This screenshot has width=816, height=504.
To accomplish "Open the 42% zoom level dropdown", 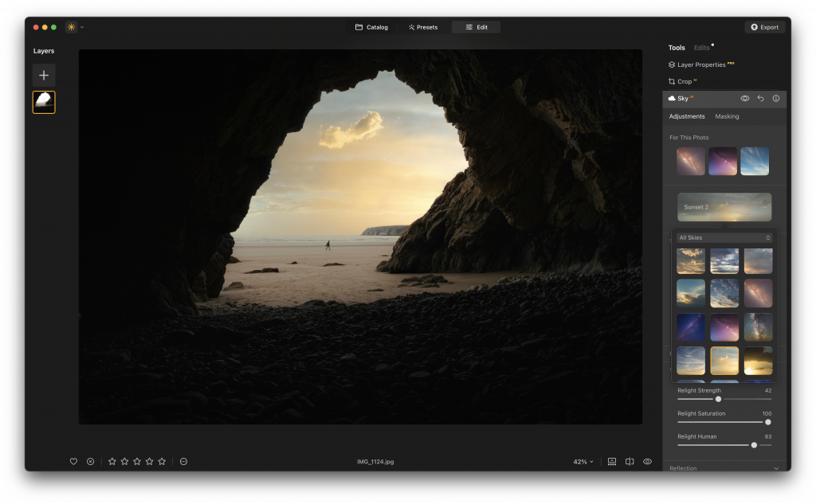I will tap(583, 462).
